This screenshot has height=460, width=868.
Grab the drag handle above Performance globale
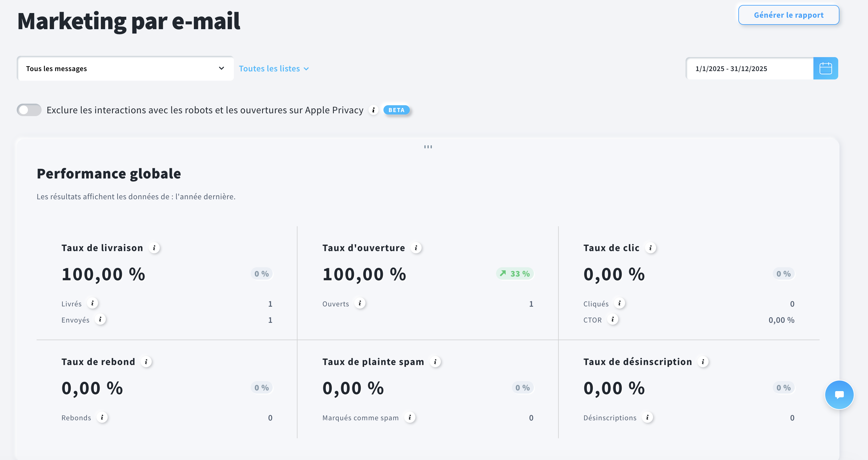(428, 147)
